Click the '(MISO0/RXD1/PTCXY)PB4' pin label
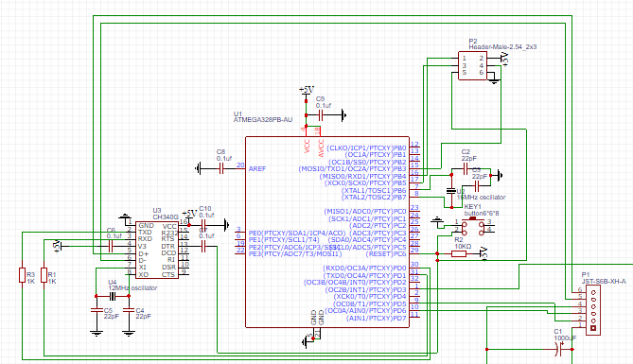Screen dimensions: 633x364 pyautogui.click(x=362, y=177)
